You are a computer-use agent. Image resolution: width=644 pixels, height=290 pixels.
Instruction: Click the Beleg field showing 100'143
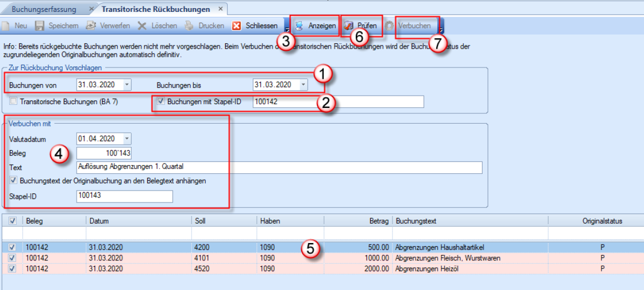pos(104,153)
